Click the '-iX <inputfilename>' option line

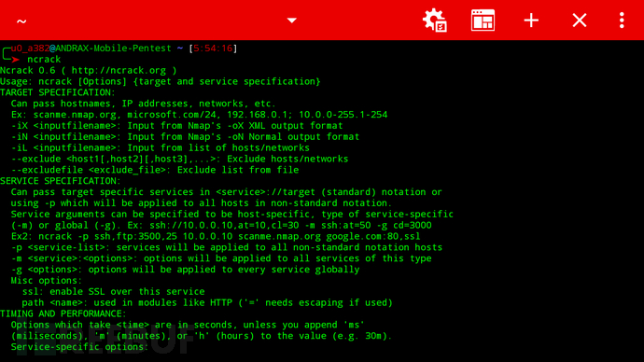point(177,126)
